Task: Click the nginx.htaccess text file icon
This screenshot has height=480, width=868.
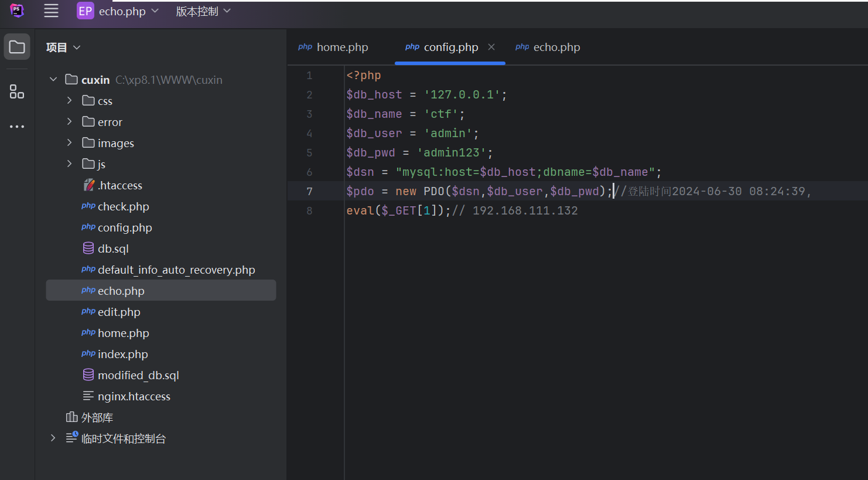Action: coord(88,396)
